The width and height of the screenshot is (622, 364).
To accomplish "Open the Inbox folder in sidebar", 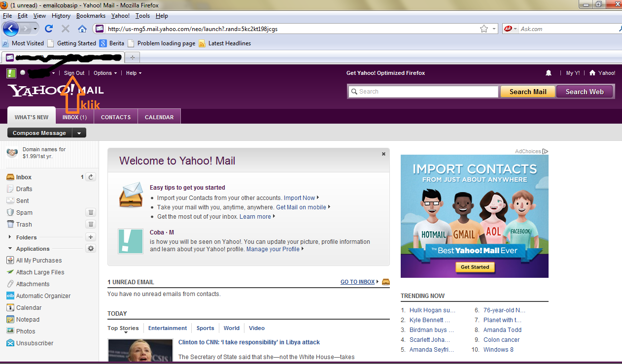I will [24, 177].
